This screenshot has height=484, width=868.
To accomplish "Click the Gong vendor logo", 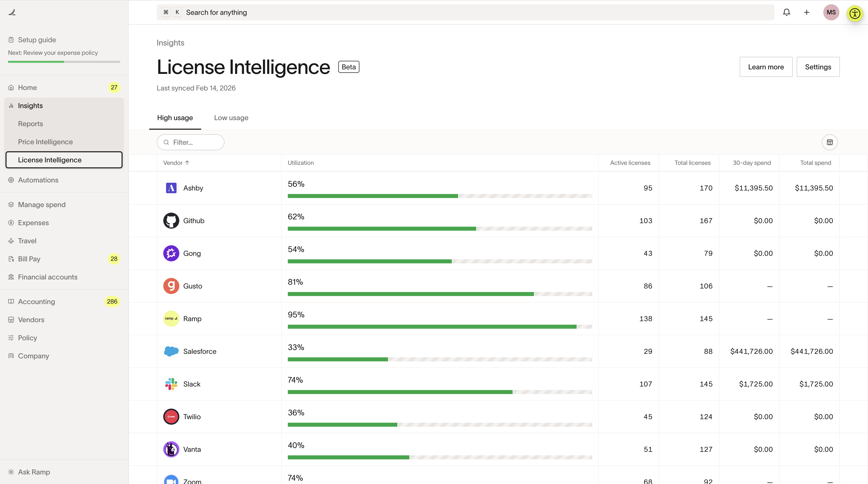I will coord(171,253).
